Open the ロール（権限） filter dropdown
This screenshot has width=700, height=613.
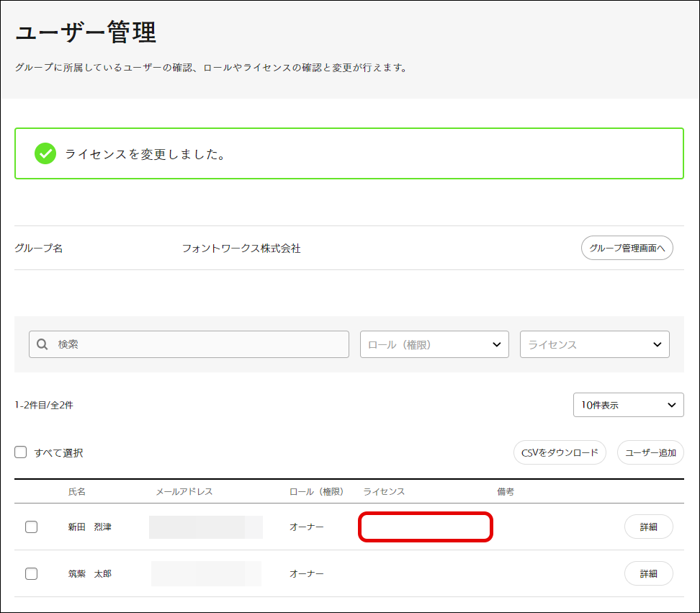tap(434, 344)
